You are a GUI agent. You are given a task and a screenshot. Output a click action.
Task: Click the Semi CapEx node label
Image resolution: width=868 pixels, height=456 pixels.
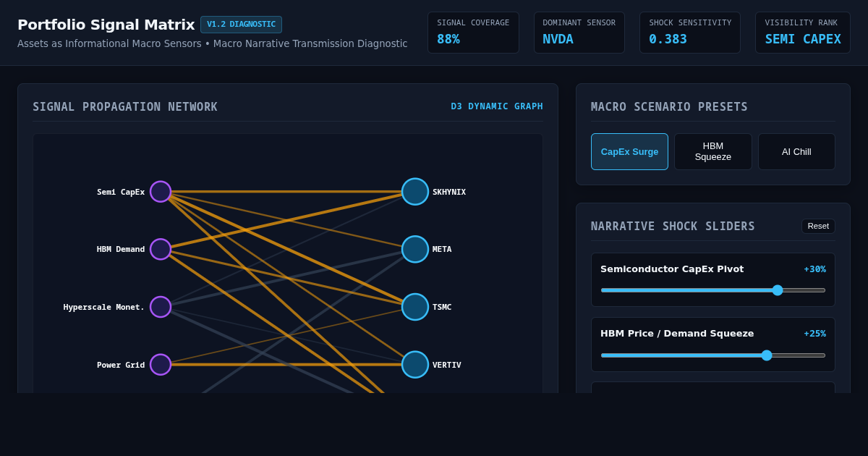[121, 192]
